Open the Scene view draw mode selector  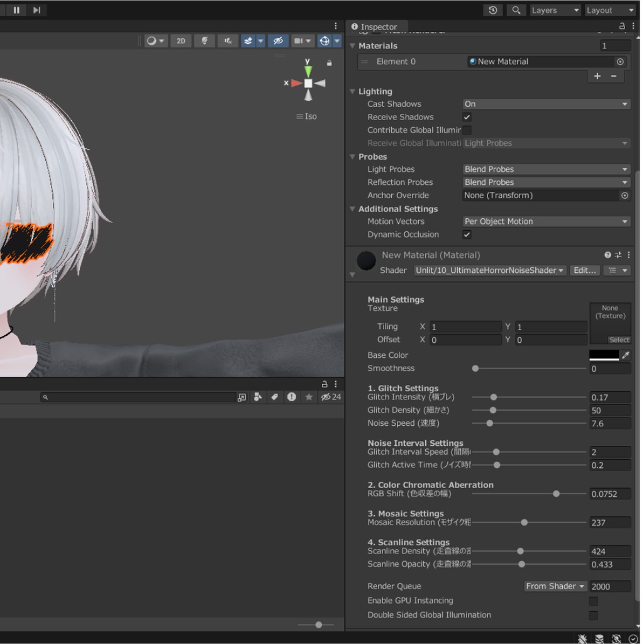[156, 41]
